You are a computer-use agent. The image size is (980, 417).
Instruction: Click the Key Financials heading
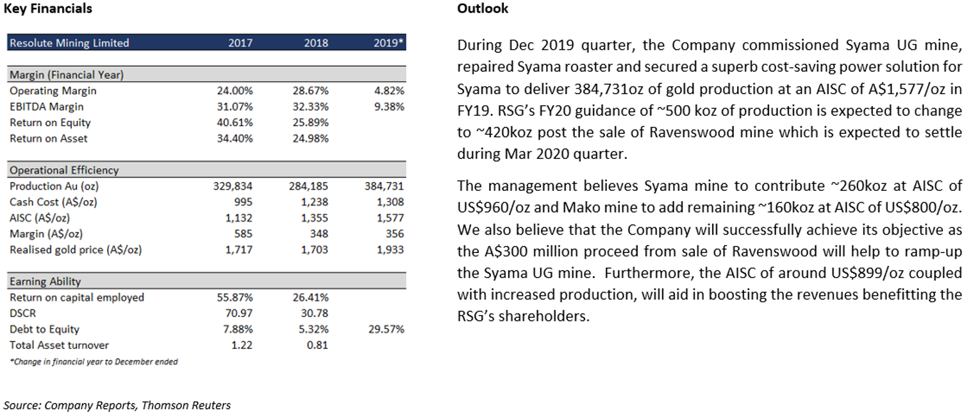48,9
